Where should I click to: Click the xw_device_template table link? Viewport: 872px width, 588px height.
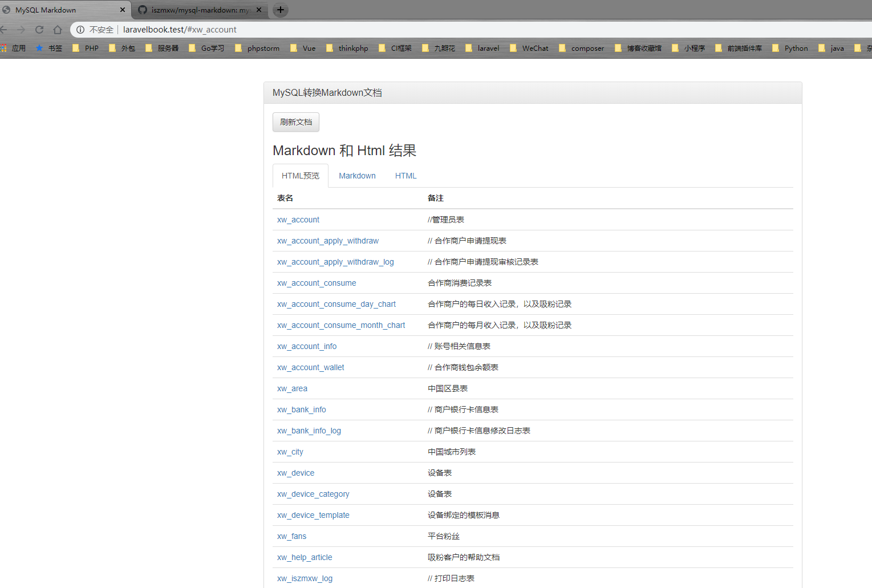[313, 515]
